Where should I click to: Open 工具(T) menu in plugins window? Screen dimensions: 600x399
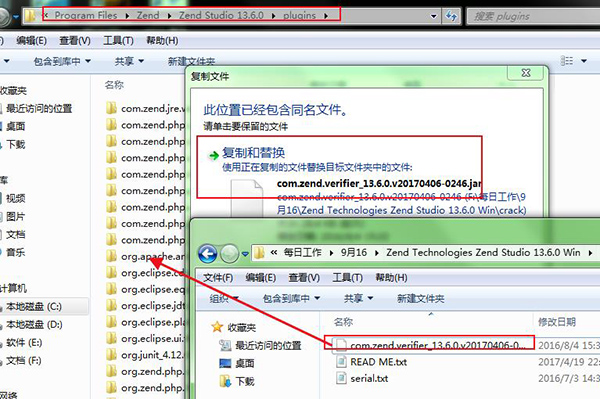pyautogui.click(x=118, y=41)
